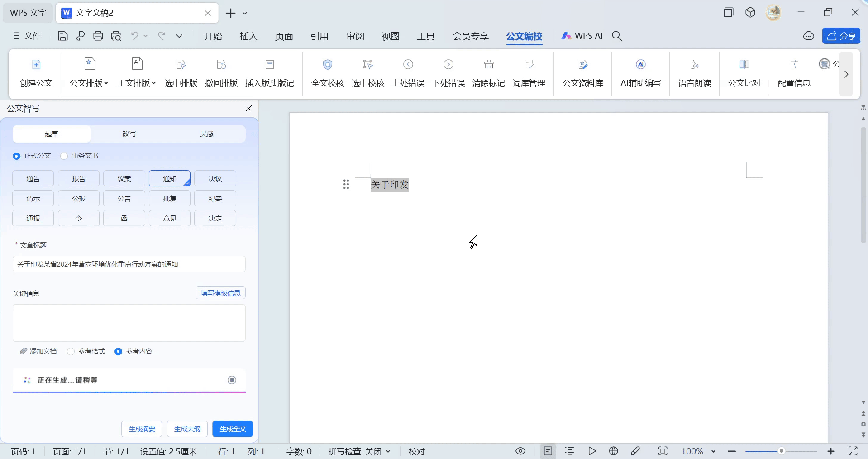Click the 分享 share button

pyautogui.click(x=841, y=36)
